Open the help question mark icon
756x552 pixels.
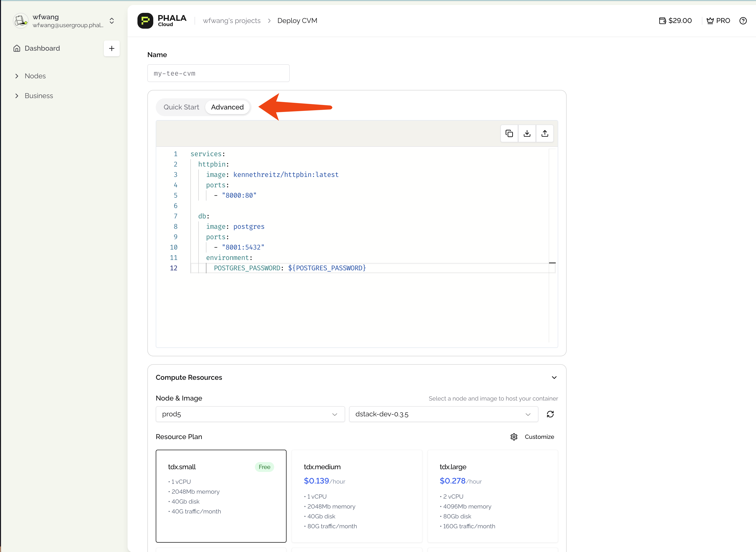[x=743, y=21]
